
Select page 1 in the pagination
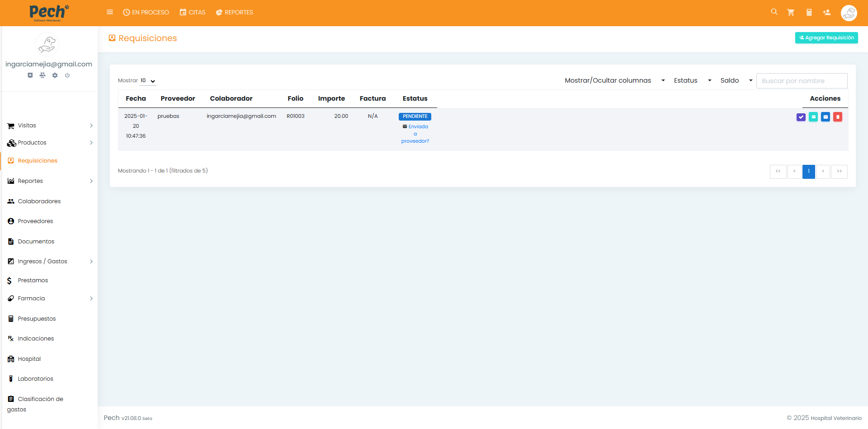pos(808,172)
